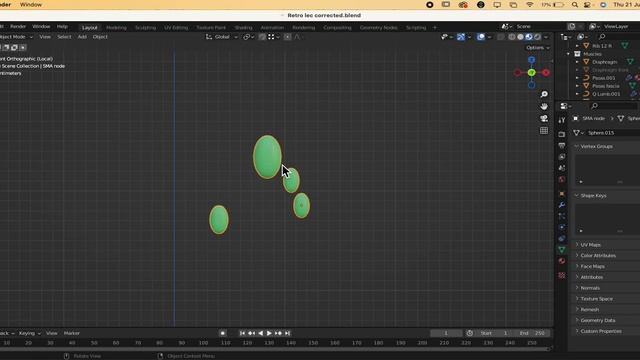Toggle orthographic/perspective grid icon in viewport

pyautogui.click(x=544, y=131)
